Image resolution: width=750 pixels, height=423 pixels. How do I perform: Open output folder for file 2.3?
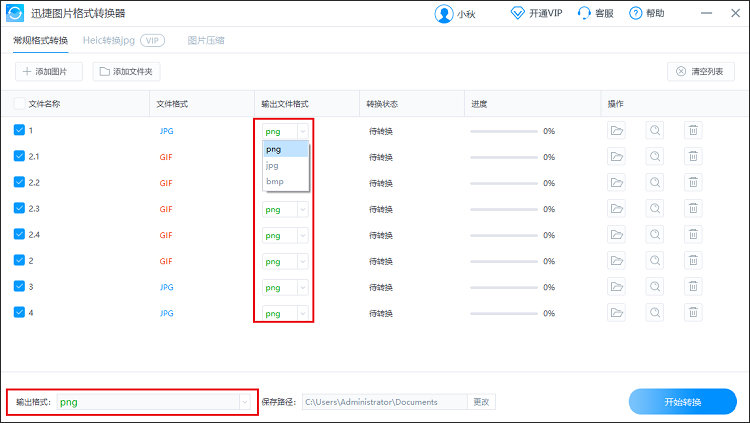[x=616, y=209]
